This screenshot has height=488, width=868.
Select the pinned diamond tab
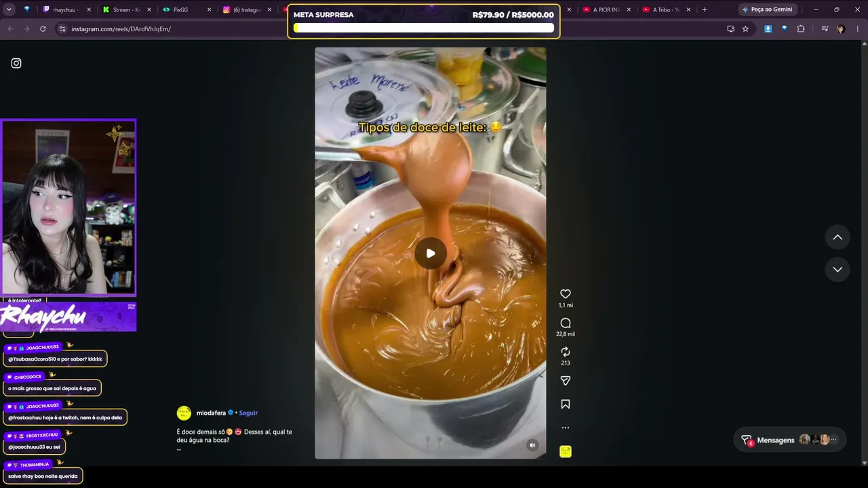[x=27, y=9]
